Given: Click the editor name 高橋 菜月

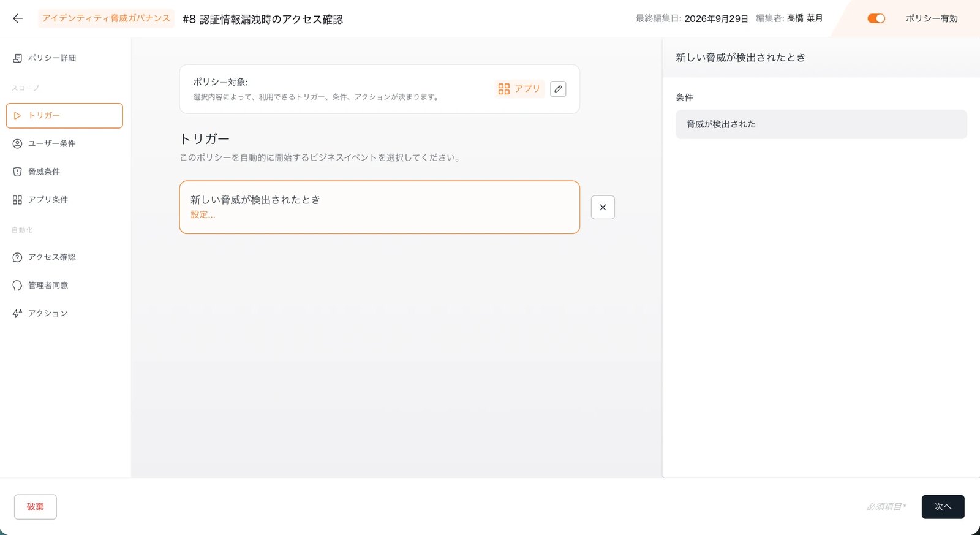Looking at the screenshot, I should click(x=805, y=18).
